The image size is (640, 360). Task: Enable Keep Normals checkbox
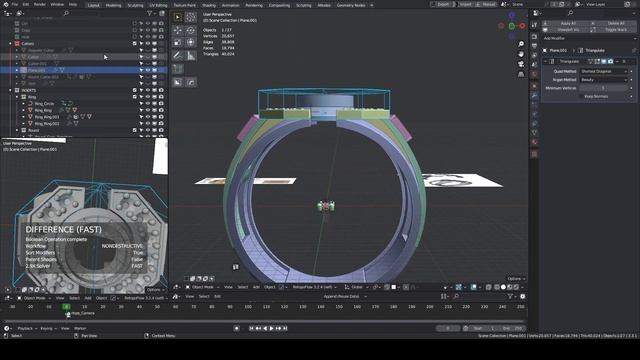click(x=582, y=96)
